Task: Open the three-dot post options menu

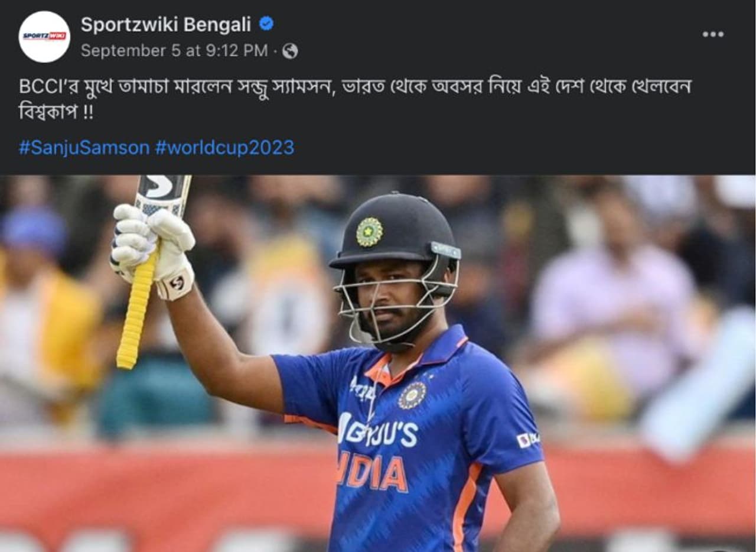Action: pyautogui.click(x=713, y=34)
